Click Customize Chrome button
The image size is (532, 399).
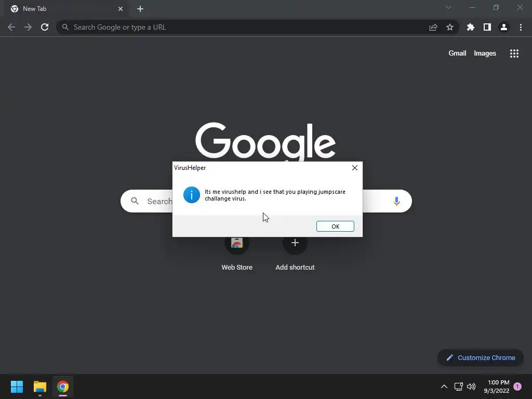pyautogui.click(x=481, y=357)
